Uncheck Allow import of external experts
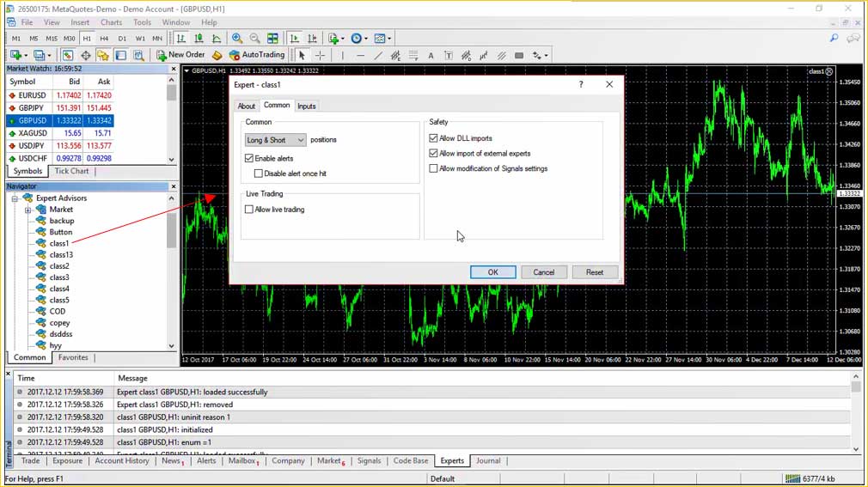Viewport: 868px width, 487px height. point(433,153)
